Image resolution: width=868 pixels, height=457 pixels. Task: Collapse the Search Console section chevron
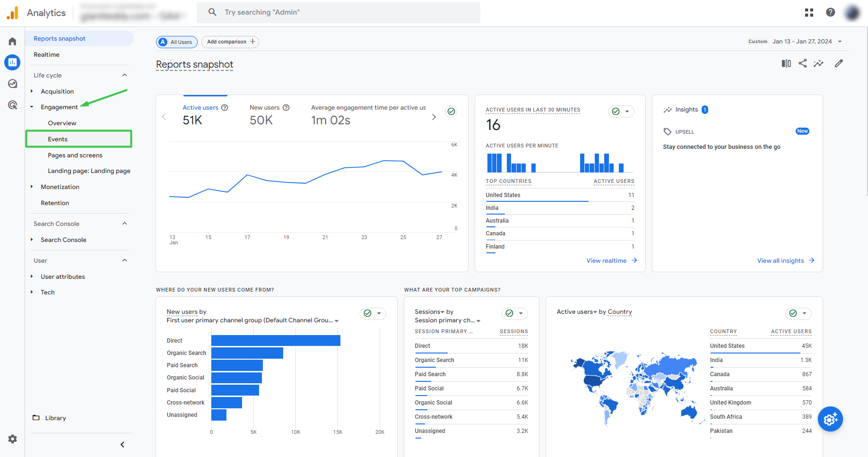(125, 224)
